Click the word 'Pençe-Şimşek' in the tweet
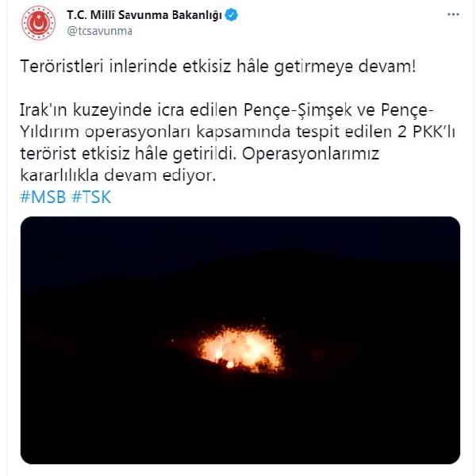Viewport: 476px width, 476px height. [297, 110]
